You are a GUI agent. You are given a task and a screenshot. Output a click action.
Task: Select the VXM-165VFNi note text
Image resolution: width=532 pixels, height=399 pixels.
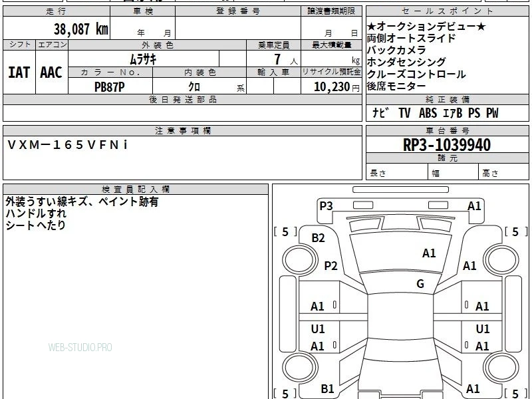pyautogui.click(x=68, y=145)
